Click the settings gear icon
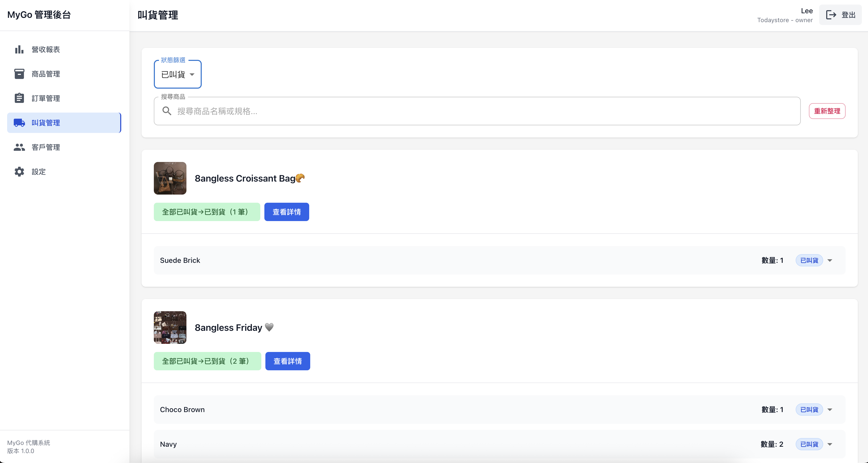The width and height of the screenshot is (868, 463). (19, 171)
